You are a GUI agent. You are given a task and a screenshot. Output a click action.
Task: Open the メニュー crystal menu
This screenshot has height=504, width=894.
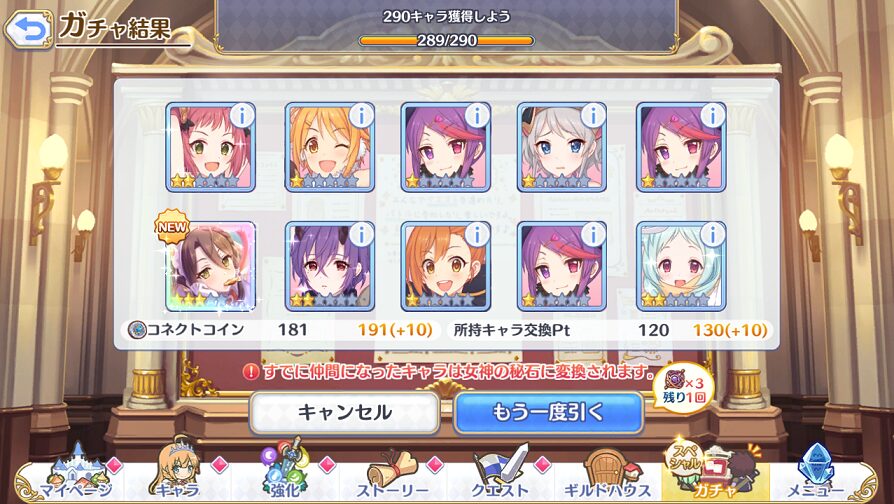815,475
